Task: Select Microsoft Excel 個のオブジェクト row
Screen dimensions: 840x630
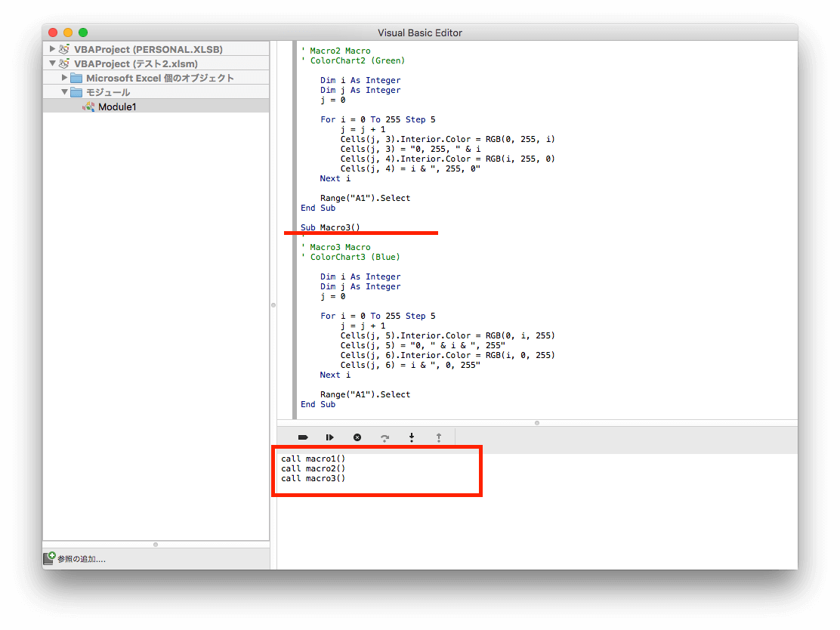Action: pyautogui.click(x=156, y=78)
